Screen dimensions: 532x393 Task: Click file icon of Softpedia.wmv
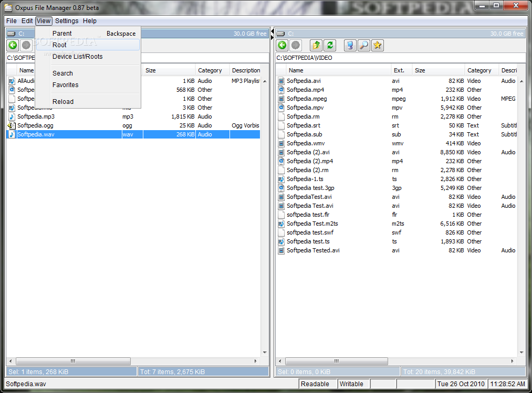click(x=281, y=143)
